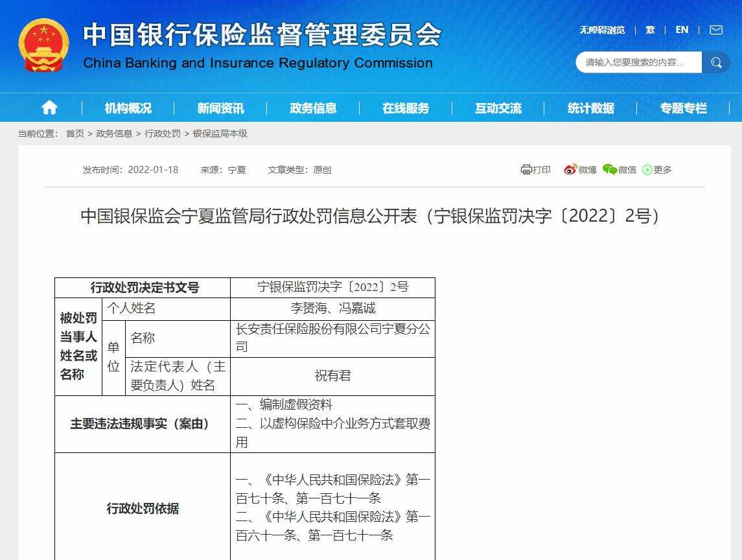Click breadcrumb 政务信息 link
The width and height of the screenshot is (742, 560).
[x=114, y=134]
